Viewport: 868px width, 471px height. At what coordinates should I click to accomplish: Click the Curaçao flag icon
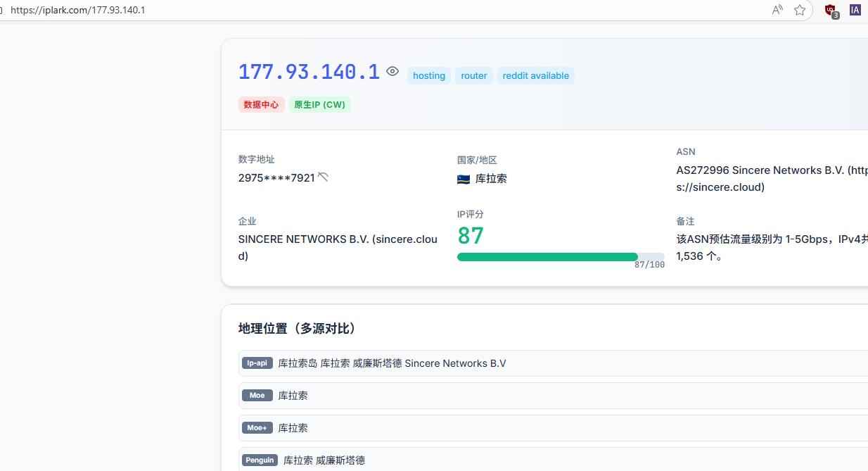click(464, 179)
